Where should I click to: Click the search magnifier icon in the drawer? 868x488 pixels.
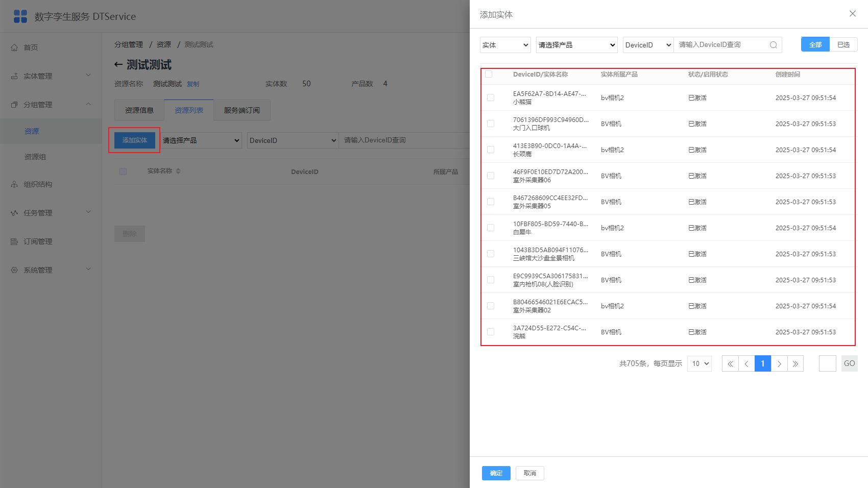774,45
